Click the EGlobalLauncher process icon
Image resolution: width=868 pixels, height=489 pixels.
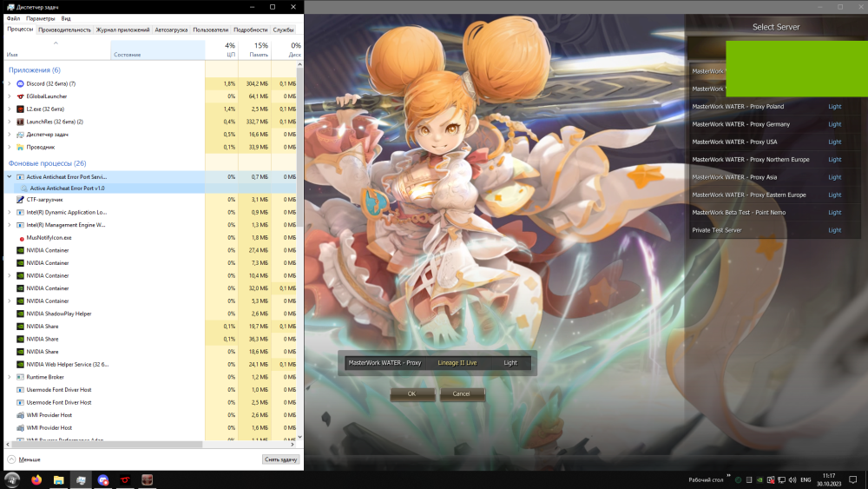pos(20,96)
